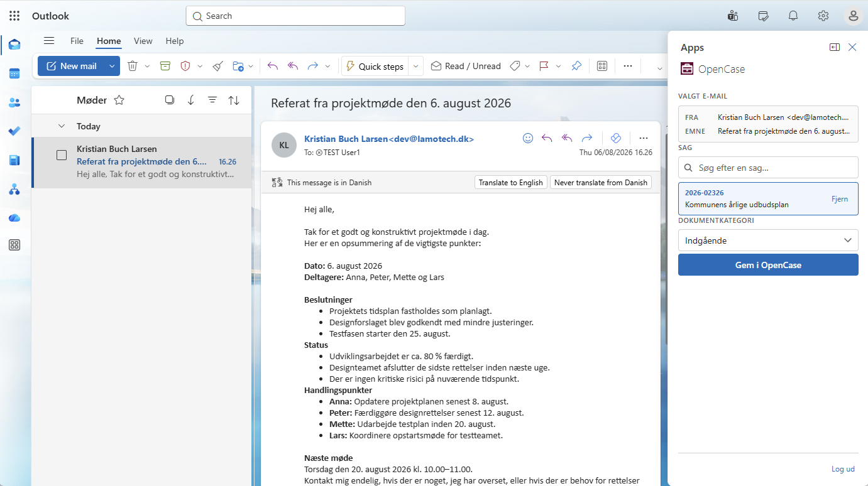Viewport: 868px width, 486px height.
Task: Open notifications bell
Action: click(793, 16)
